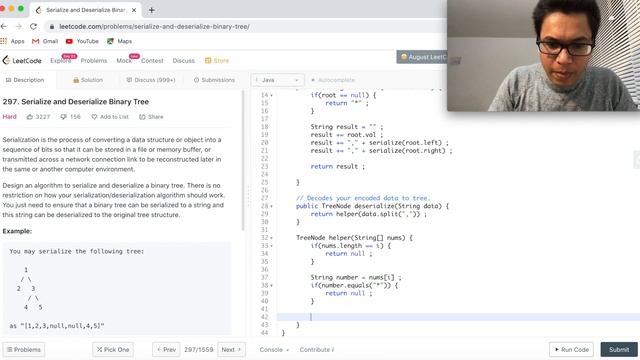The width and height of the screenshot is (640, 360).
Task: Click the thumbs up like icon
Action: pyautogui.click(x=30, y=117)
